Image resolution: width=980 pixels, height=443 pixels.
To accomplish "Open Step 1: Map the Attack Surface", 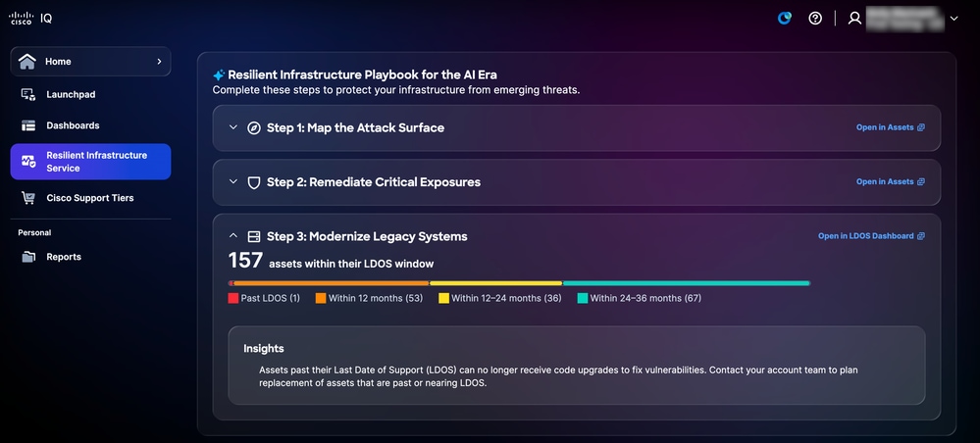I will 356,128.
